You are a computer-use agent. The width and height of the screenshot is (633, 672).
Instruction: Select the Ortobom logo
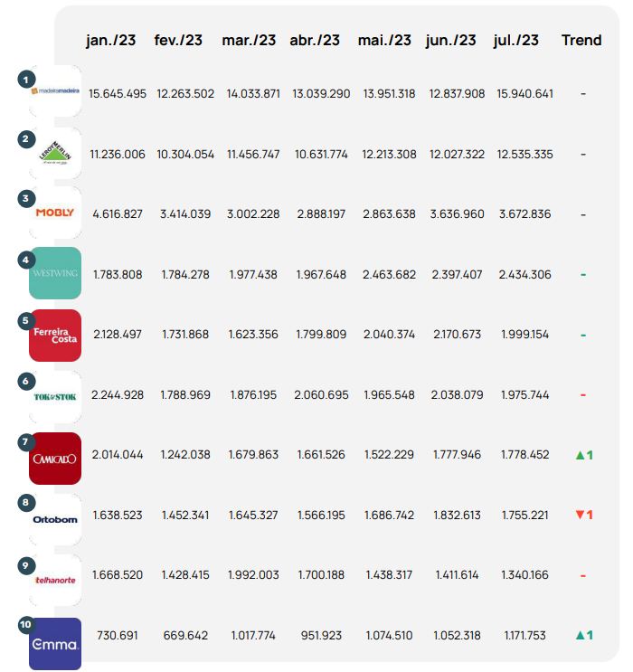(56, 516)
